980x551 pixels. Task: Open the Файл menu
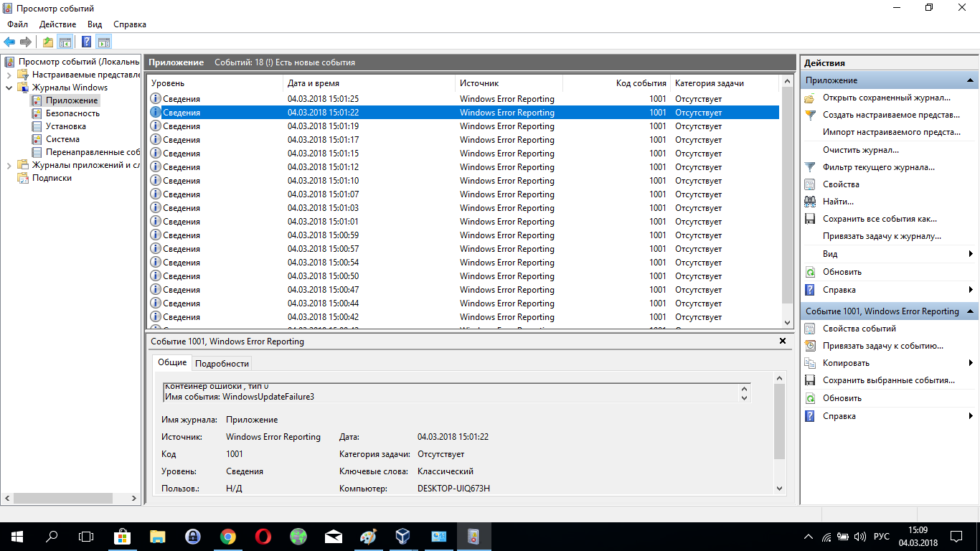click(17, 24)
